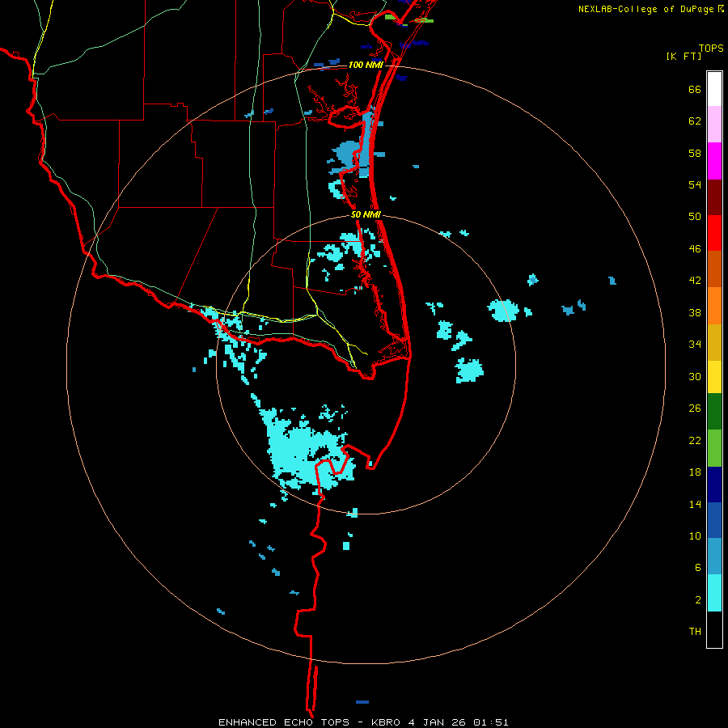The image size is (728, 728).
Task: Click the legend value 10
Action: (x=695, y=536)
